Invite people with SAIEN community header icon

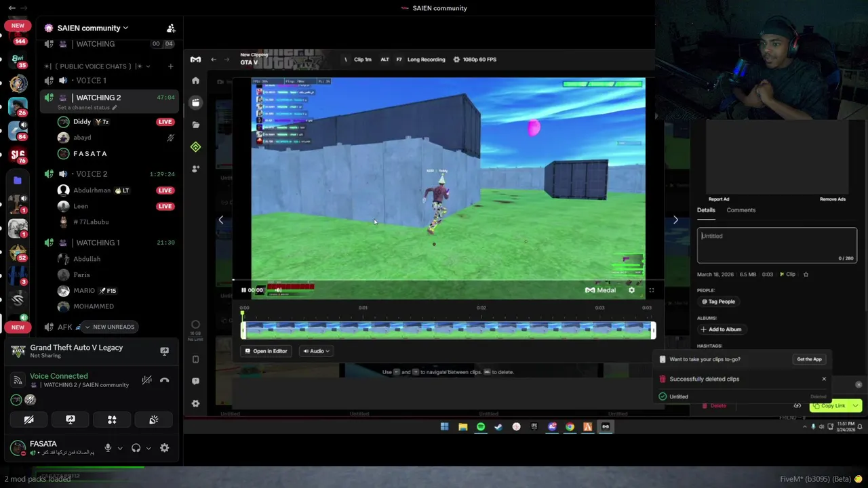[x=171, y=28]
